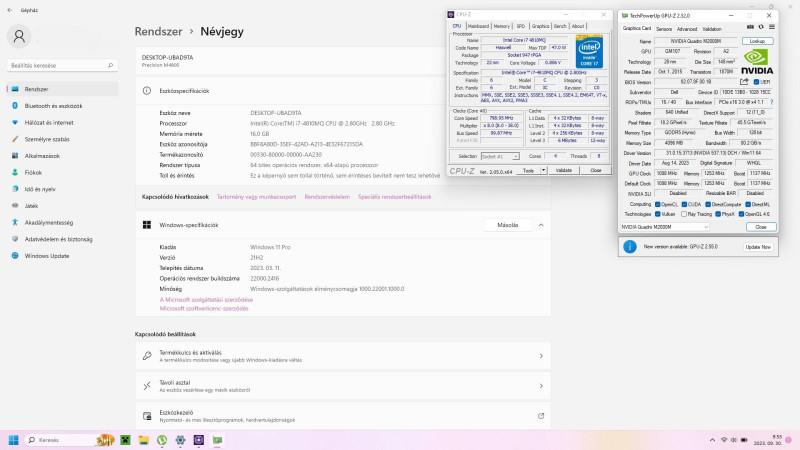Open File Explorer from the taskbar
Viewport: 800px width, 450px height.
[x=143, y=440]
